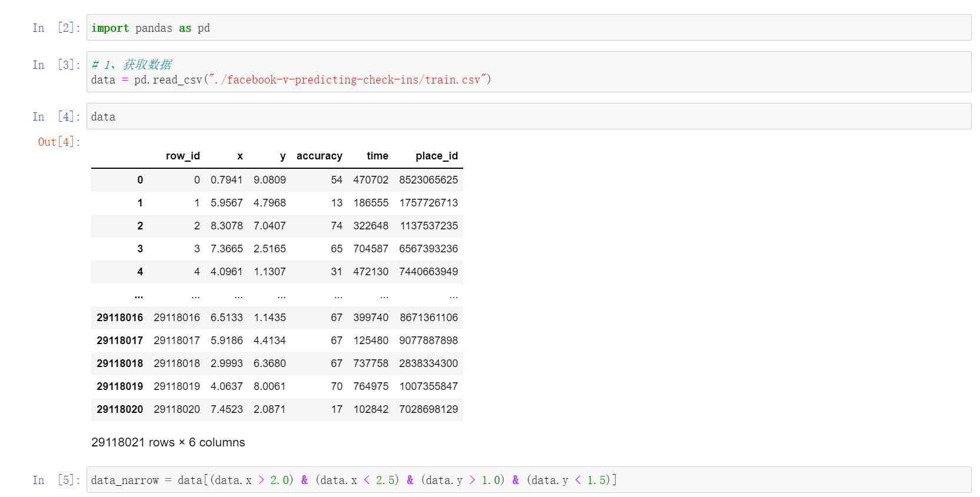The height and width of the screenshot is (497, 980).
Task: Click the y column header
Action: click(x=283, y=156)
